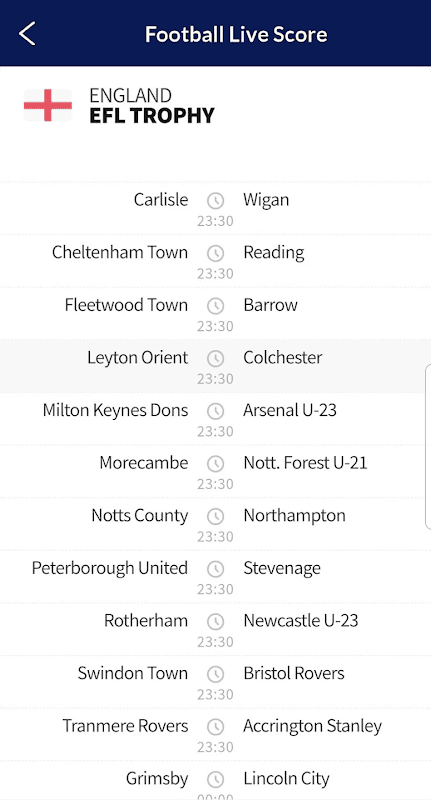
Task: Select the clock icon beside Swindon Town
Action: click(x=215, y=674)
